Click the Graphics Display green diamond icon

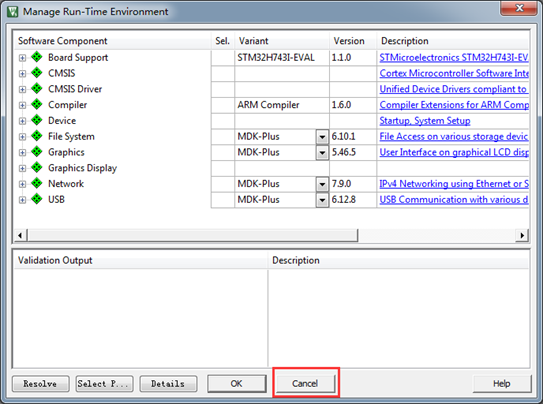pos(37,168)
